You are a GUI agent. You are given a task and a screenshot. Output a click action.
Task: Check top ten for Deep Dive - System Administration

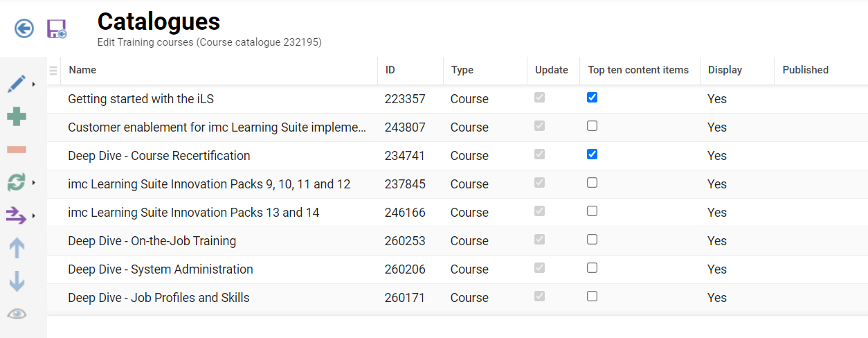pyautogui.click(x=592, y=268)
